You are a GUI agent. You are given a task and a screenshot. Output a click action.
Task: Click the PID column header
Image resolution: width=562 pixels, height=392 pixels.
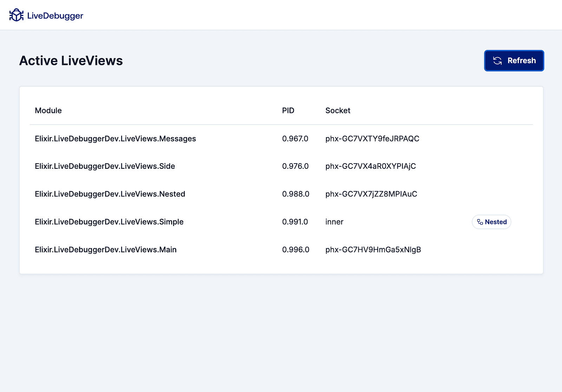[288, 111]
